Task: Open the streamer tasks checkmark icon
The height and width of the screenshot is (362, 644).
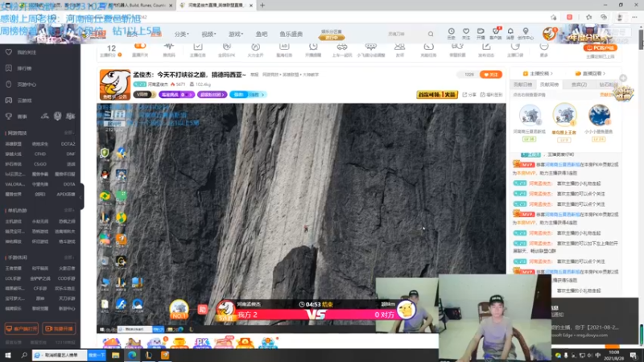Action: (197, 47)
